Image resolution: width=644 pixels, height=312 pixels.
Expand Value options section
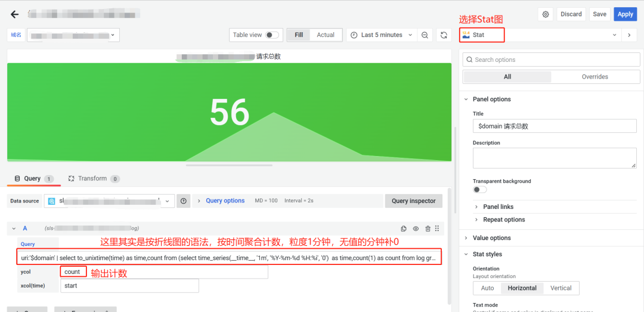click(491, 238)
